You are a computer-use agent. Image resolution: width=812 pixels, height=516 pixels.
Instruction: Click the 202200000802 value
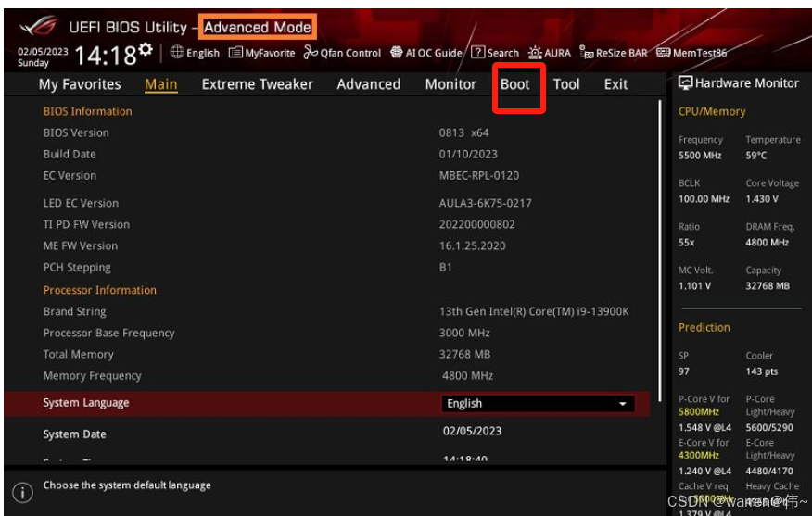[x=477, y=224]
